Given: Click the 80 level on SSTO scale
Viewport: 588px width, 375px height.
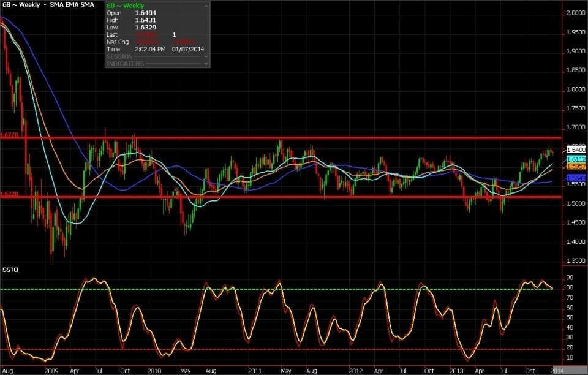Looking at the screenshot, I should pos(569,287).
